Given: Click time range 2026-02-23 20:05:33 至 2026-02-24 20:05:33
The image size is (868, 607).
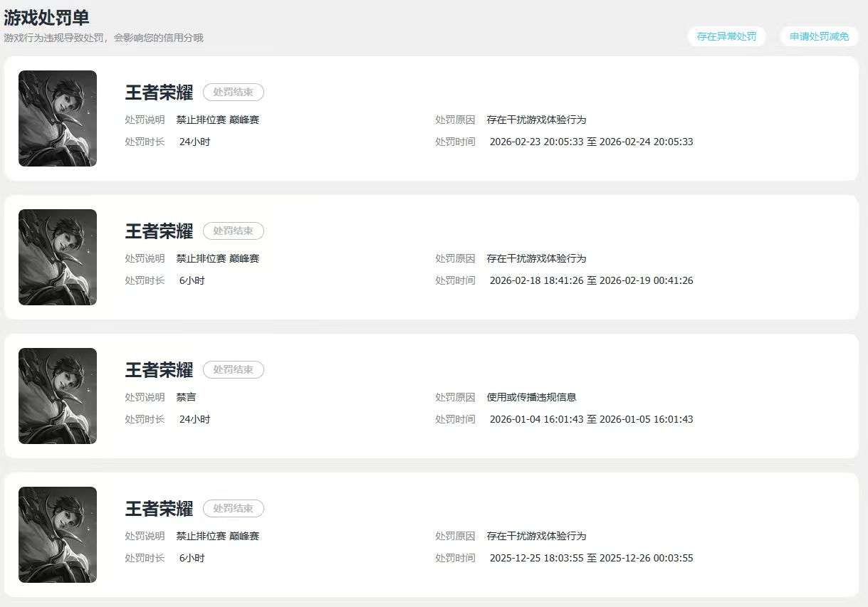Looking at the screenshot, I should (592, 142).
